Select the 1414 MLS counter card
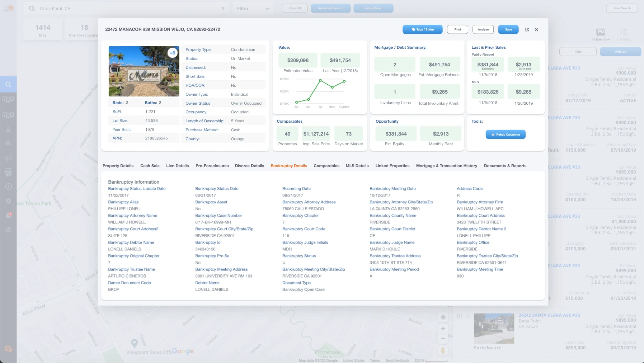This screenshot has height=363, width=644. tap(43, 30)
